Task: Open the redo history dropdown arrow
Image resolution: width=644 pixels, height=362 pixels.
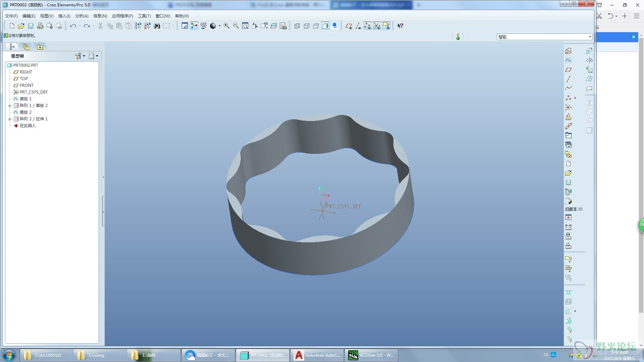Action: [94, 26]
